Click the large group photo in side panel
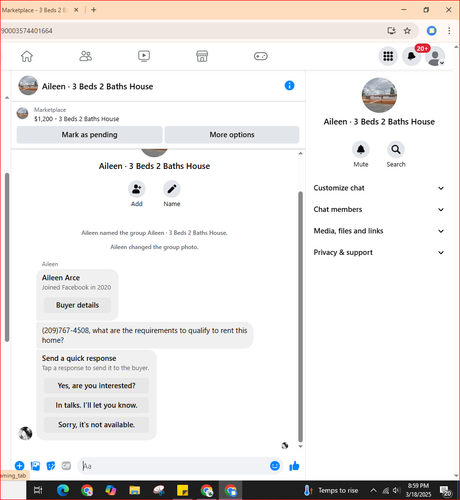The height and width of the screenshot is (500, 460). point(379,95)
